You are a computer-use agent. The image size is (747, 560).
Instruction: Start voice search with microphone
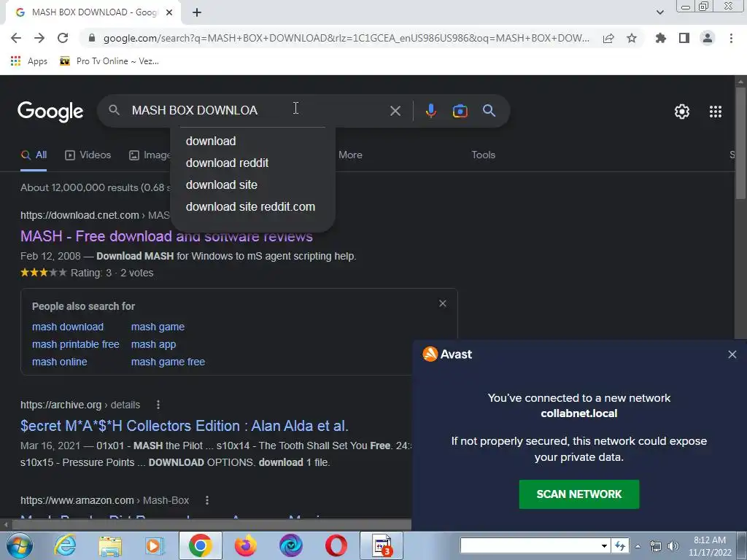pyautogui.click(x=430, y=111)
